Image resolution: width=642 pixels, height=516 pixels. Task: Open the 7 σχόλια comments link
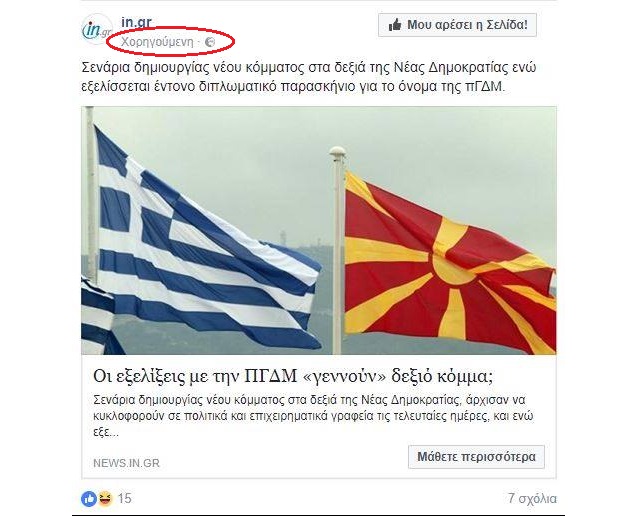(532, 498)
